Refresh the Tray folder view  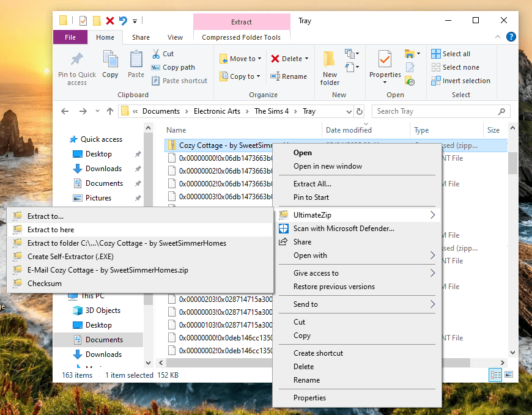(360, 111)
